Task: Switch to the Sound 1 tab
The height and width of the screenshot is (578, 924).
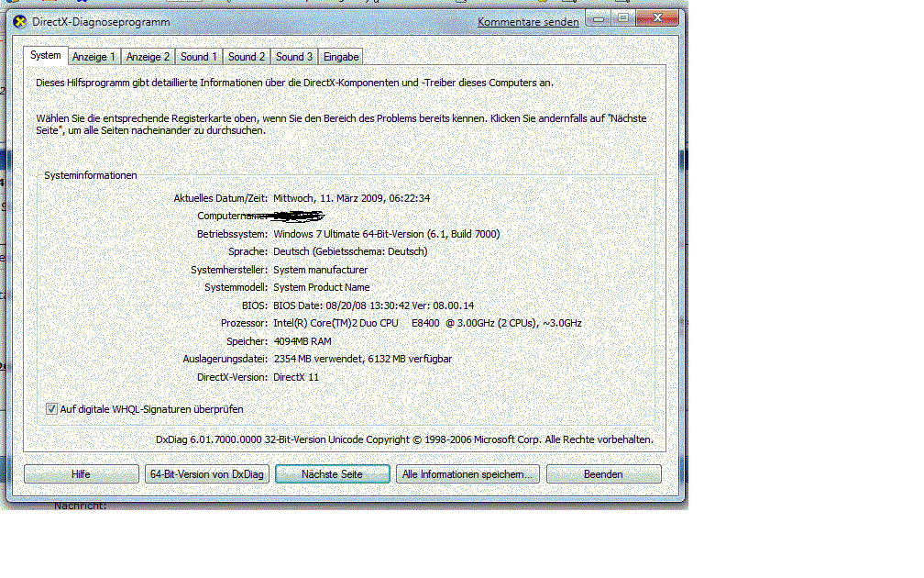Action: [199, 57]
